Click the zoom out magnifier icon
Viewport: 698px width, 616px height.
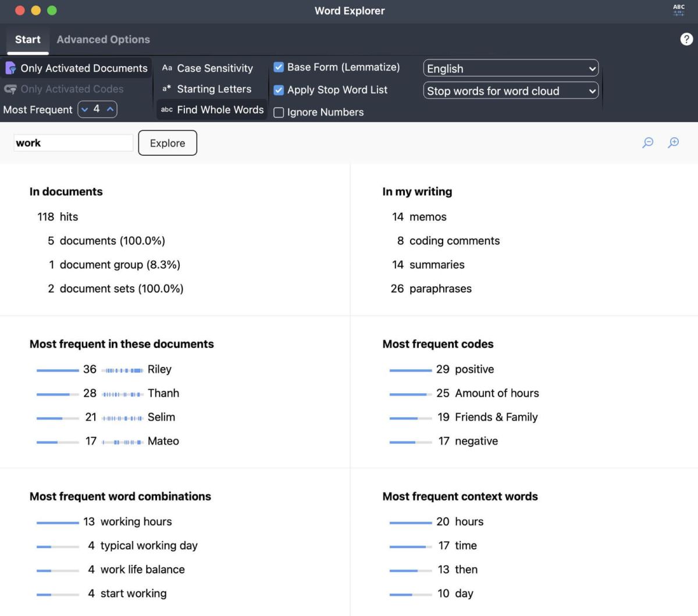click(x=647, y=143)
